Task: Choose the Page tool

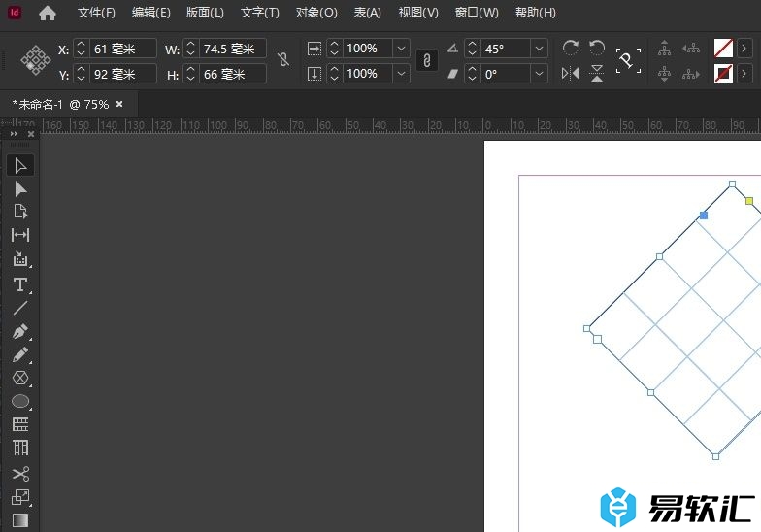Action: point(20,212)
